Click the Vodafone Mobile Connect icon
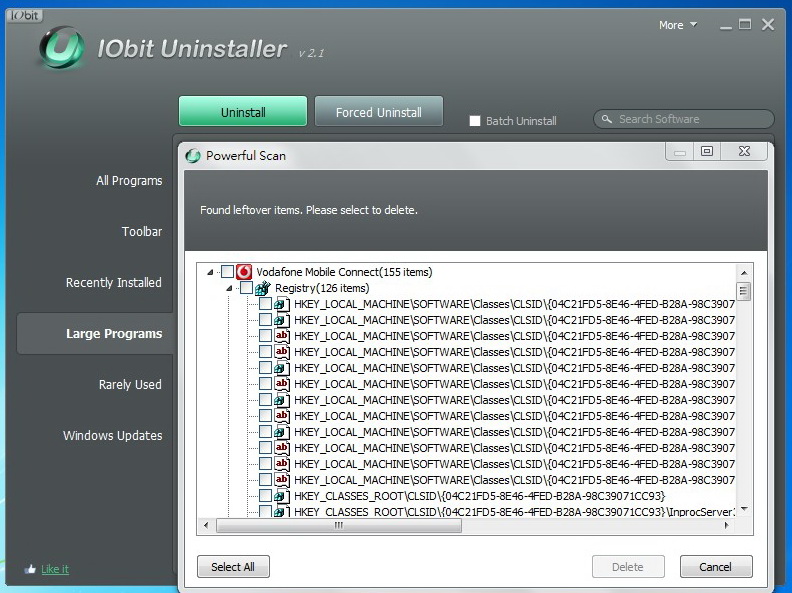Image resolution: width=792 pixels, height=593 pixels. pos(244,272)
